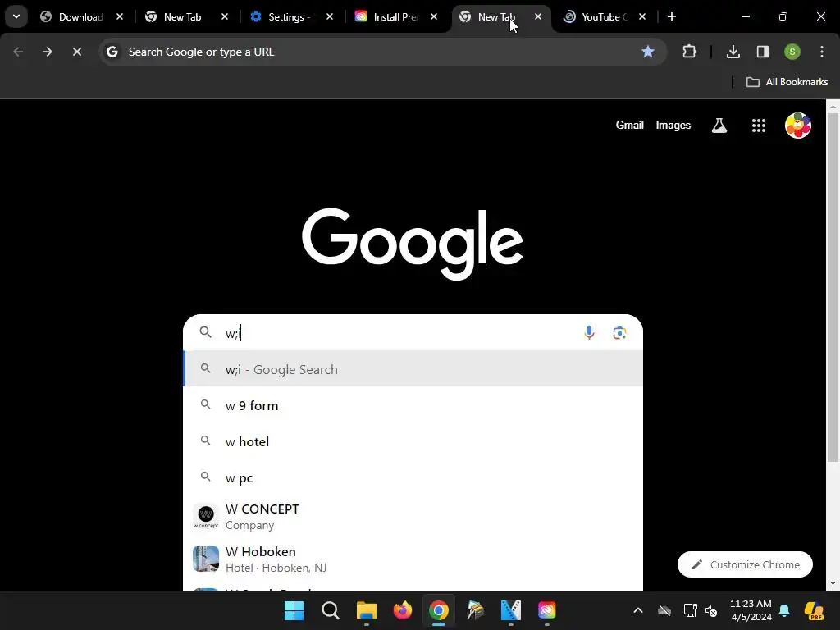
Task: Open the Gmail link
Action: pyautogui.click(x=629, y=125)
